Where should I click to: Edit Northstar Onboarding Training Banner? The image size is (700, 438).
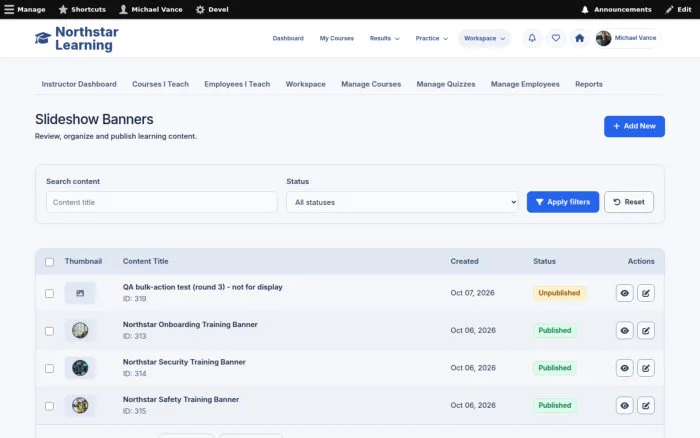click(x=646, y=331)
